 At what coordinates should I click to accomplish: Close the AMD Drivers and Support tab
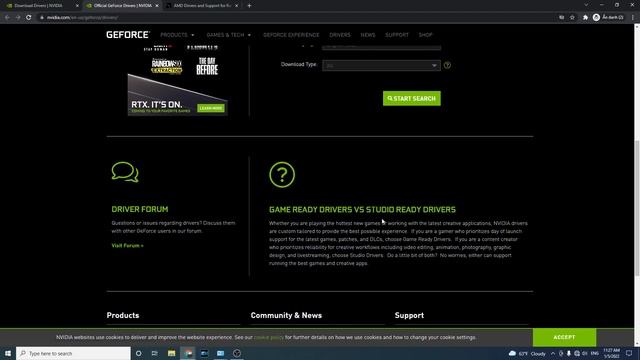coord(236,6)
